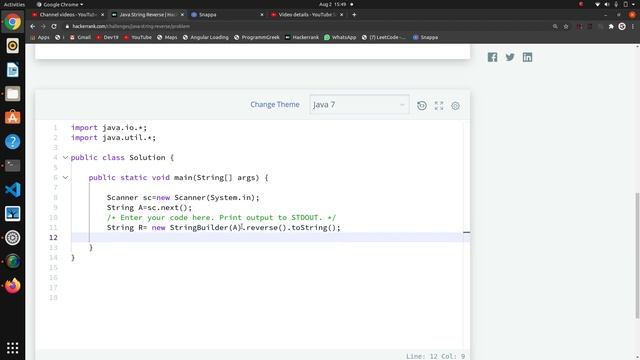Screen dimensions: 640x360
Task: Click the page vertical scrollbar
Action: point(637,255)
